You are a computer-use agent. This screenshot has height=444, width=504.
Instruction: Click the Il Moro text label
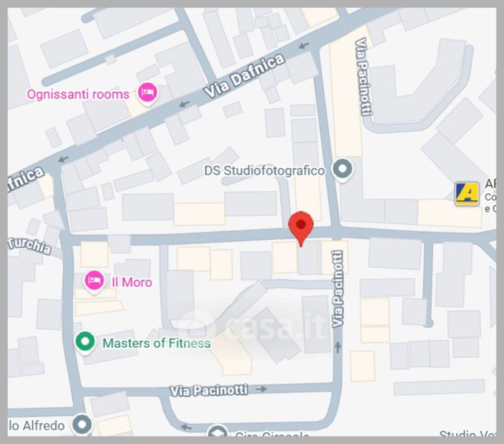[132, 282]
